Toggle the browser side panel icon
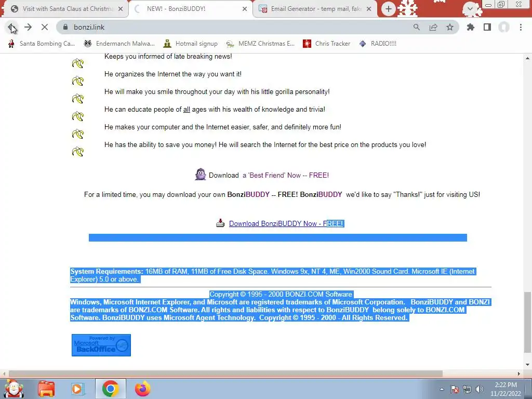The image size is (532, 399). coord(487,27)
